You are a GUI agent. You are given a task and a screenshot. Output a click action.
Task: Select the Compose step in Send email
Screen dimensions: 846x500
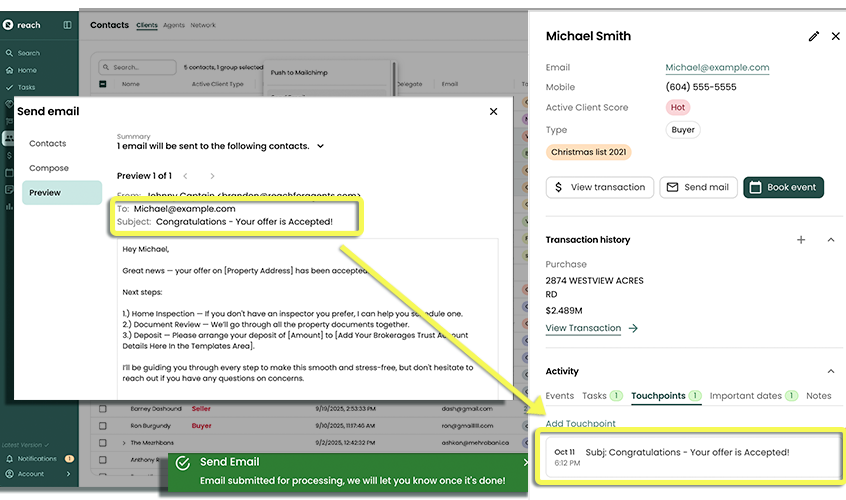click(x=49, y=168)
